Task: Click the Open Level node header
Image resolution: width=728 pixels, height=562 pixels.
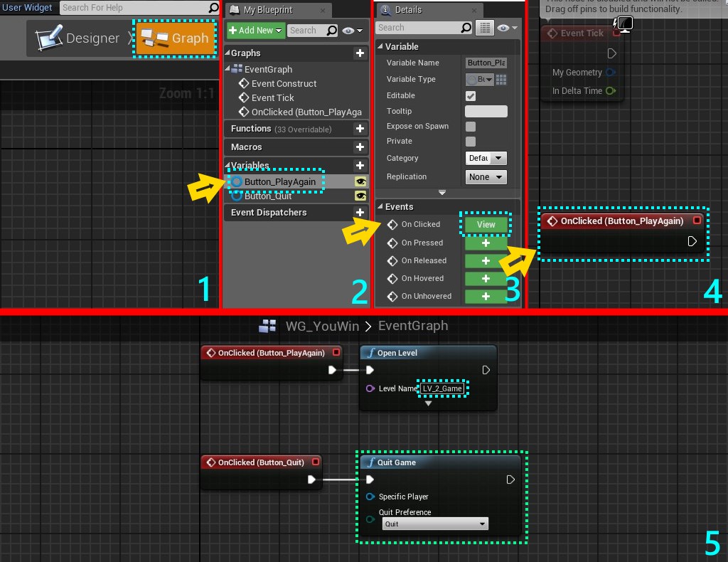Action: tap(428, 353)
